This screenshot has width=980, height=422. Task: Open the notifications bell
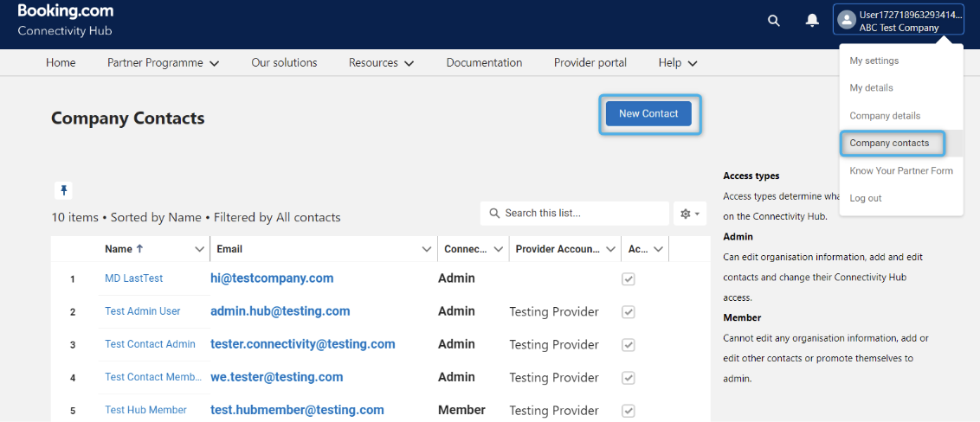click(x=812, y=21)
